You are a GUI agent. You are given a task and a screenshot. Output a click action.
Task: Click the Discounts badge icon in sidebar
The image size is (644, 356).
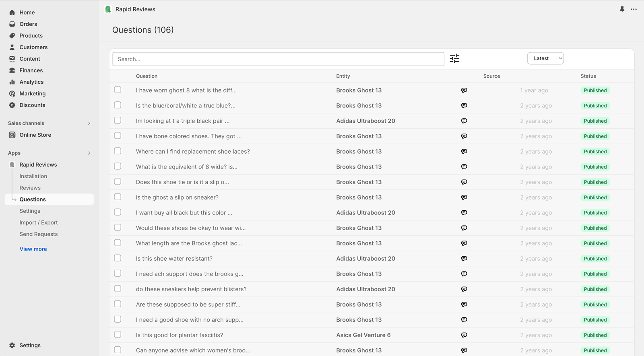click(12, 105)
